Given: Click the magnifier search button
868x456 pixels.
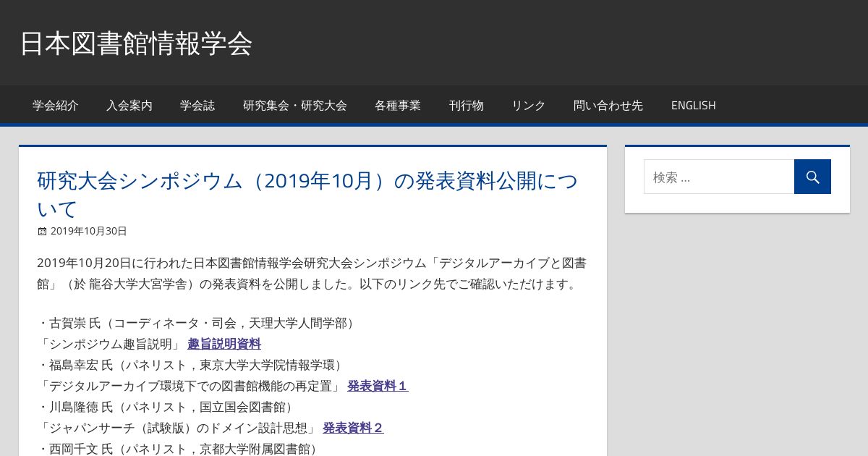Looking at the screenshot, I should point(812,177).
